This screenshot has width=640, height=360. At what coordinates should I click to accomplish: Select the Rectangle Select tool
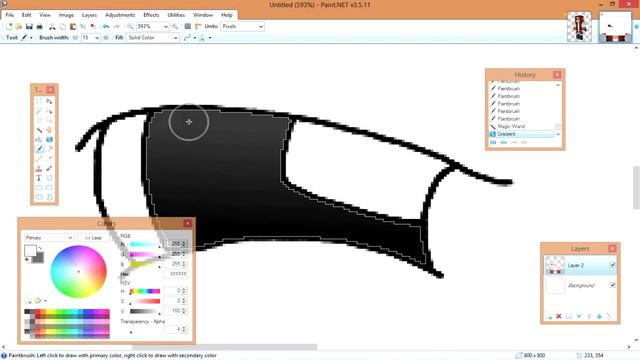[39, 101]
